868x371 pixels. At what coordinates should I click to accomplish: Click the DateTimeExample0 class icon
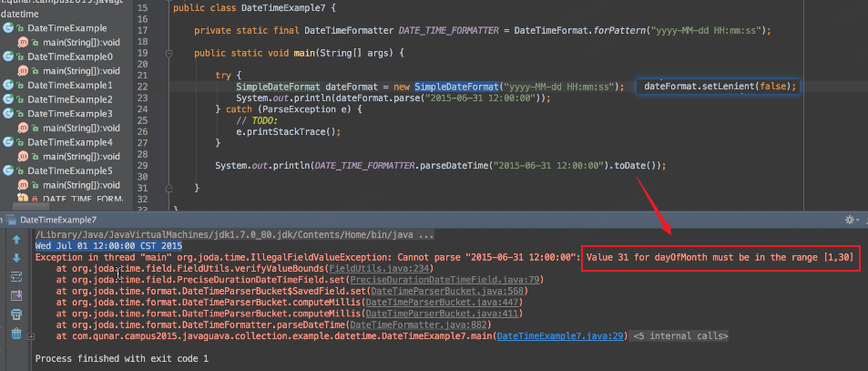[x=8, y=57]
